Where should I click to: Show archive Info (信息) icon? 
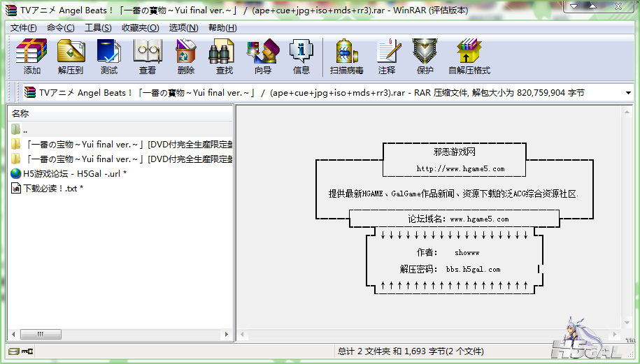point(301,52)
